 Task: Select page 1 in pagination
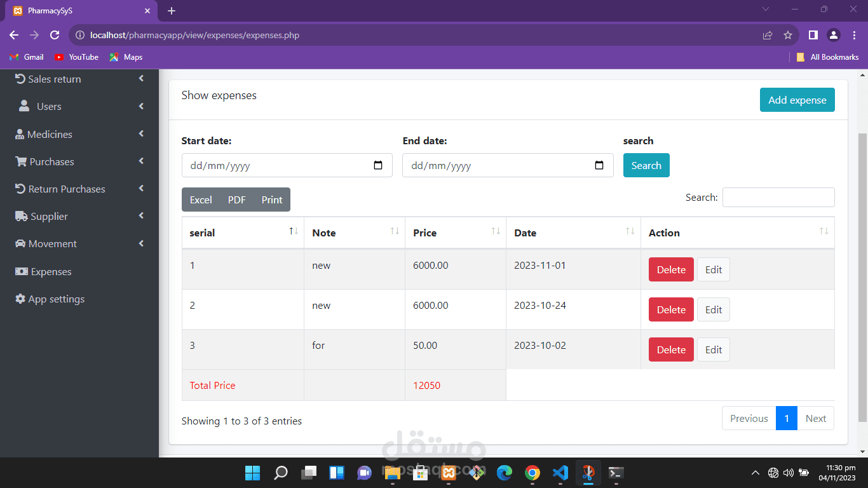(787, 418)
